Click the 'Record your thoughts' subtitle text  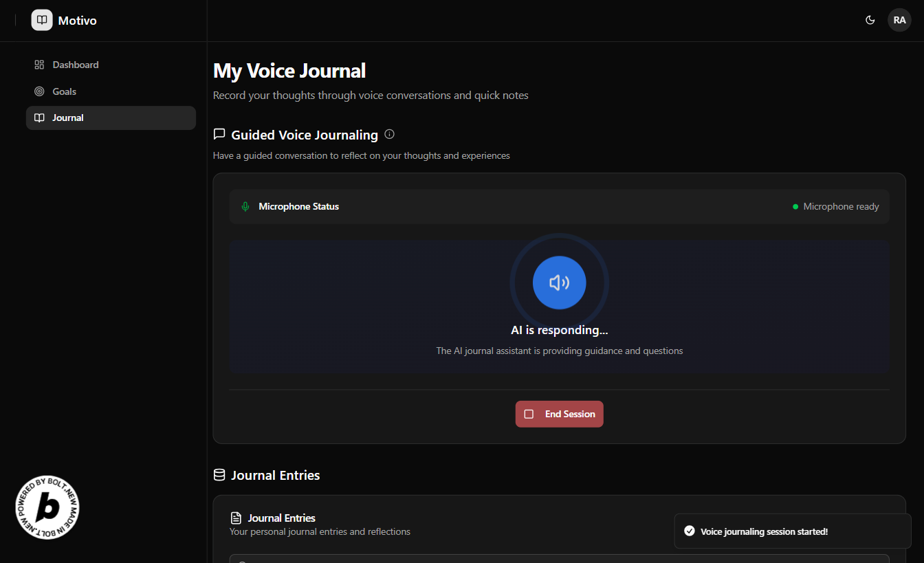pos(371,96)
